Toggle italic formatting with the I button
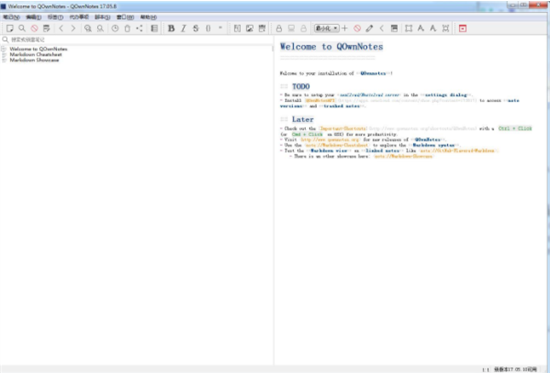550x373 pixels. pyautogui.click(x=183, y=28)
